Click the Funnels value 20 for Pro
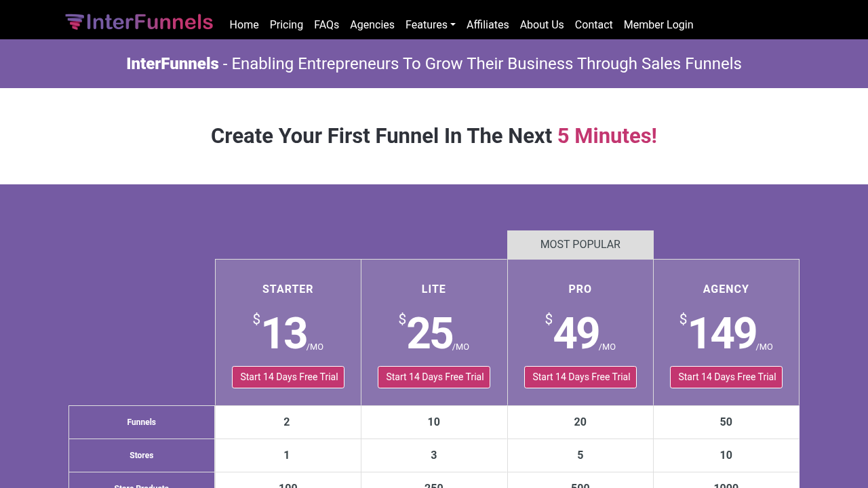 click(580, 422)
